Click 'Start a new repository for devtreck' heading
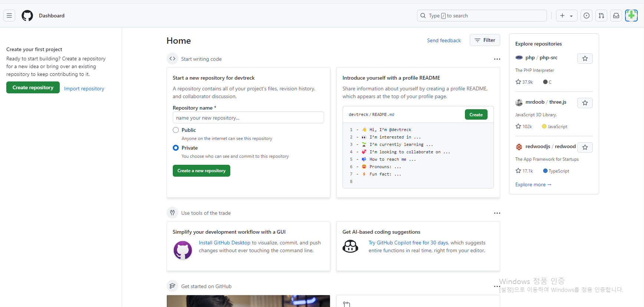The height and width of the screenshot is (307, 644). pos(214,78)
